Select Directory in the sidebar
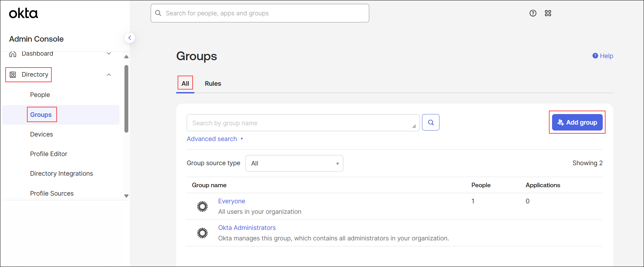 pos(35,75)
